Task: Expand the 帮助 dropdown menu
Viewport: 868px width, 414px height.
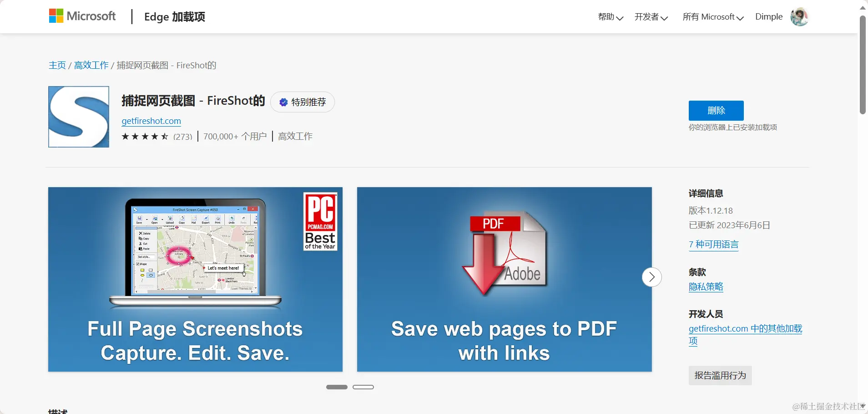Action: click(611, 17)
